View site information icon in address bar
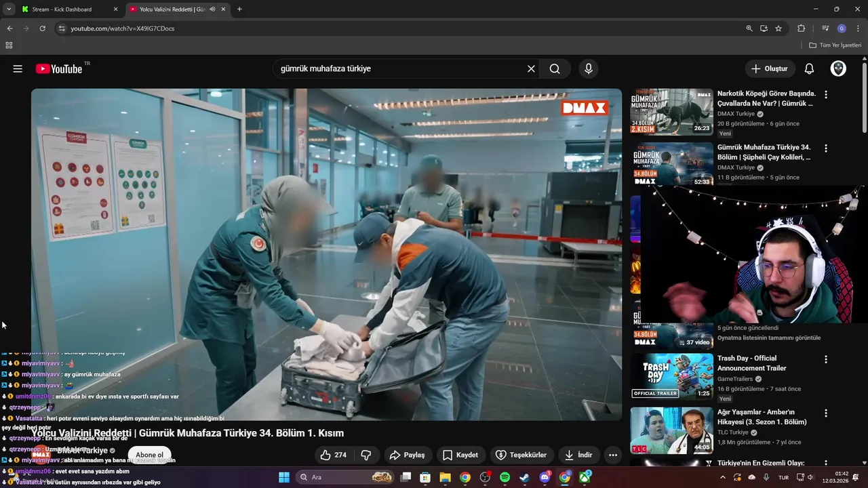The image size is (868, 488). [x=62, y=28]
